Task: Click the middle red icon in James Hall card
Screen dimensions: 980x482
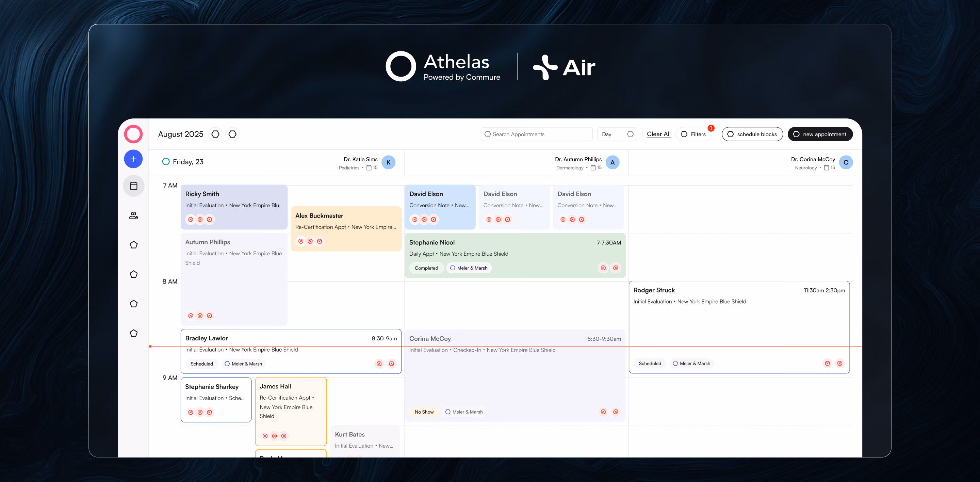Action: coord(274,436)
